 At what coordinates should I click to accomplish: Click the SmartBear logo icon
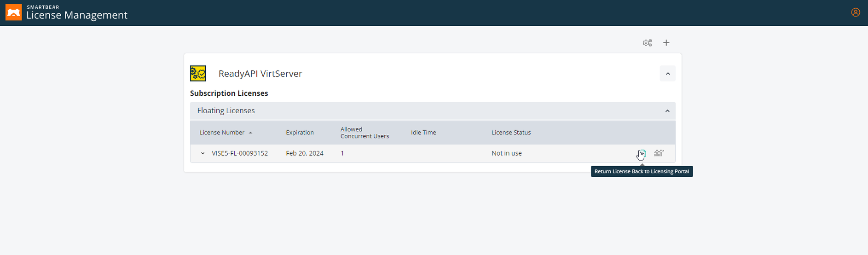pos(13,12)
